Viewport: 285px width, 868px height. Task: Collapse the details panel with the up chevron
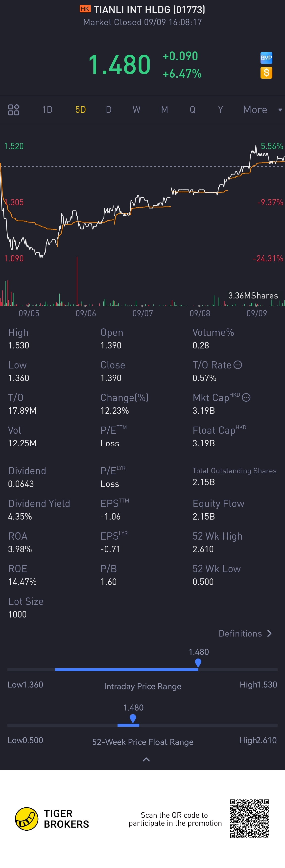click(146, 759)
